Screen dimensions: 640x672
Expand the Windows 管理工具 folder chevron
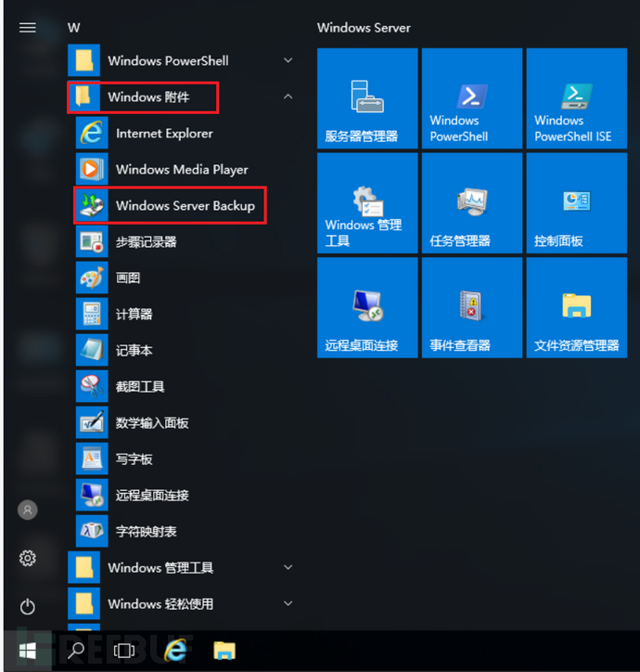click(288, 567)
